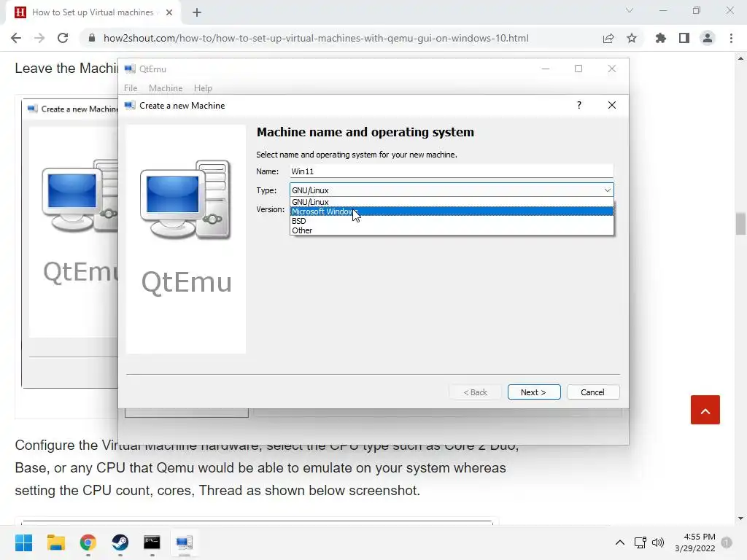Cancel the Create a new Machine wizard
The width and height of the screenshot is (747, 560).
[x=592, y=392]
